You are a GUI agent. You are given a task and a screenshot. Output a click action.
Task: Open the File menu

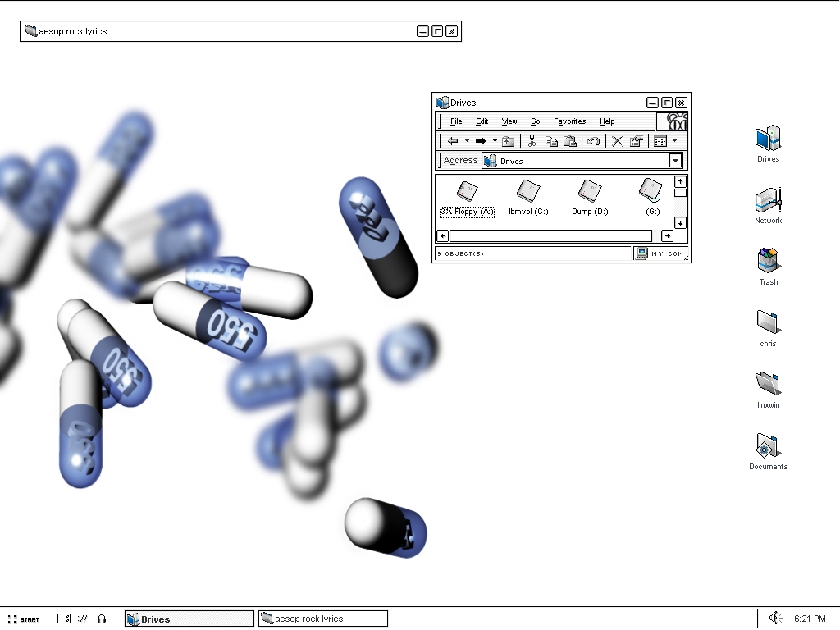(456, 121)
